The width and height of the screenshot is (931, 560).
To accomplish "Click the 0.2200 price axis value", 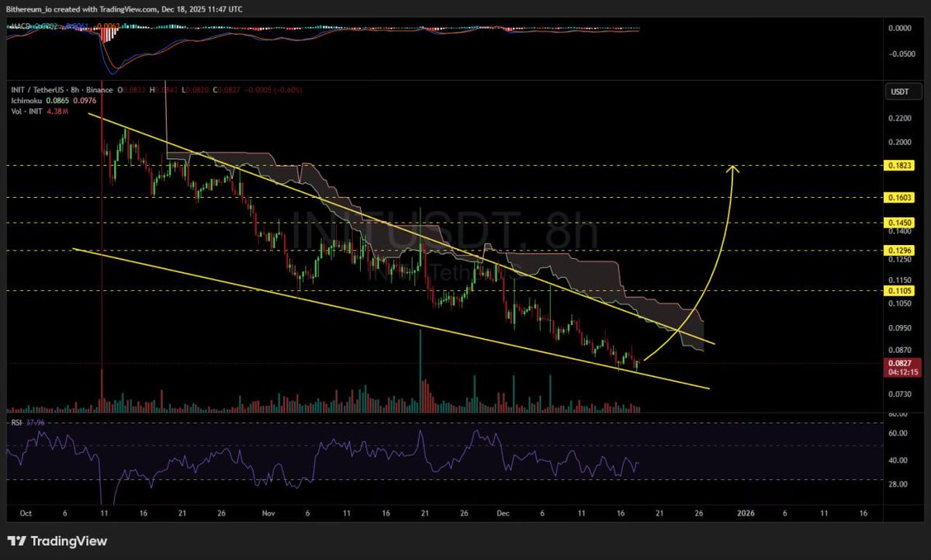I will pyautogui.click(x=899, y=119).
